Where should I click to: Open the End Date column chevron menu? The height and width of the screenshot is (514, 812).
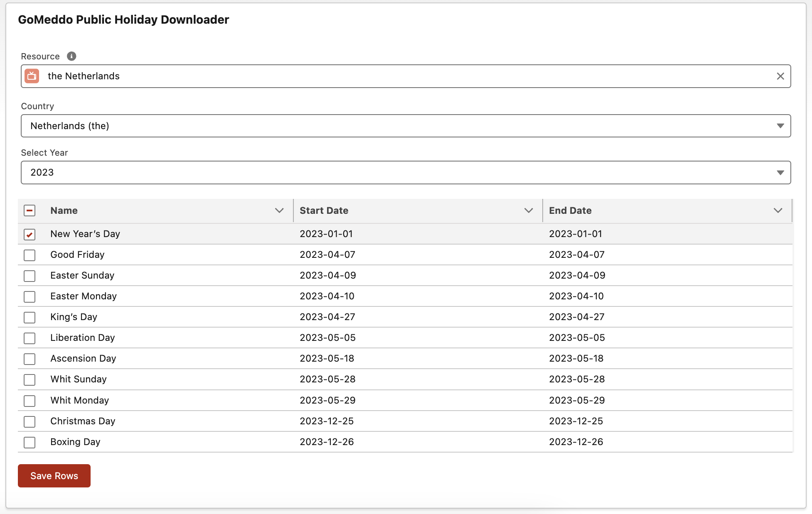click(778, 210)
